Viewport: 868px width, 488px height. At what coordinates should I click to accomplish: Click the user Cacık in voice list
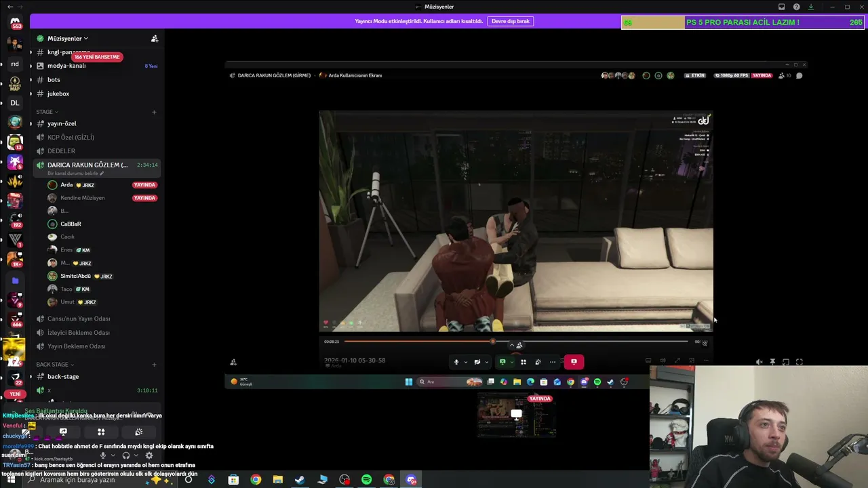point(67,237)
